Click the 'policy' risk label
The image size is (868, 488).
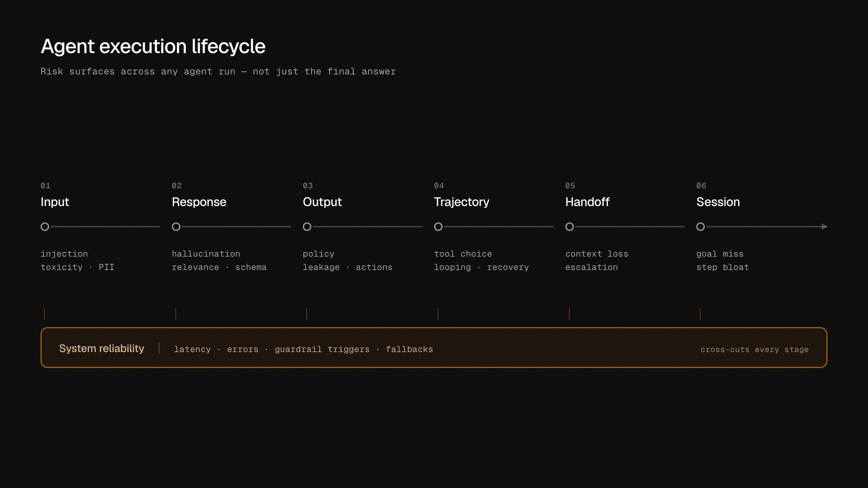318,254
